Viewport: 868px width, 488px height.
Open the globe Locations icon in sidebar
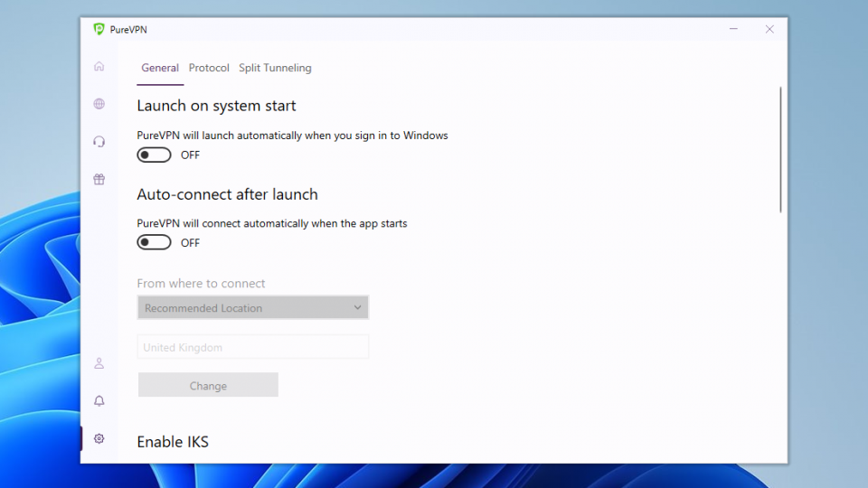tap(99, 104)
